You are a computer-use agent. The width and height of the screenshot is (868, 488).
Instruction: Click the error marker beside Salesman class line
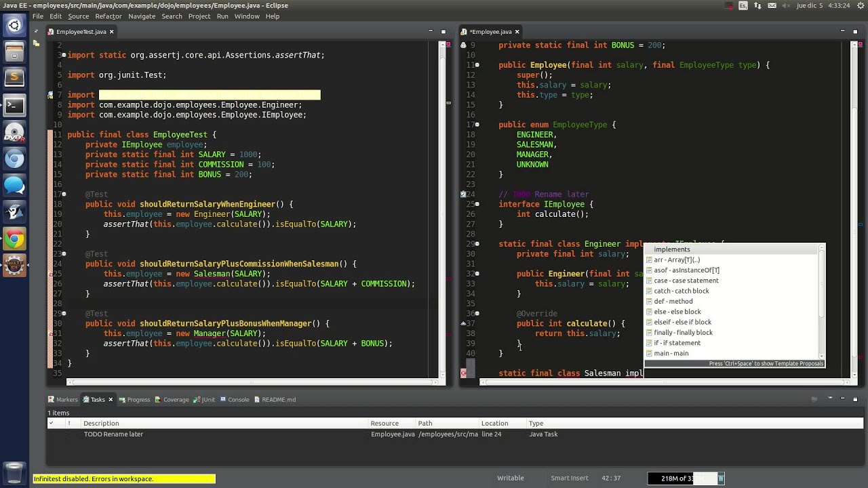463,373
